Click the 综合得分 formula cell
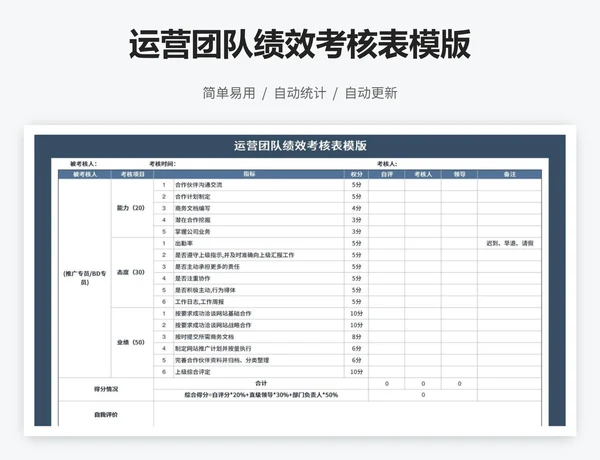The height and width of the screenshot is (460, 600). [261, 395]
